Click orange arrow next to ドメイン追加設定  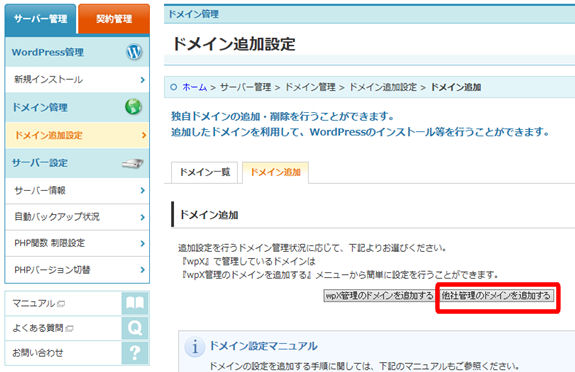tap(143, 135)
